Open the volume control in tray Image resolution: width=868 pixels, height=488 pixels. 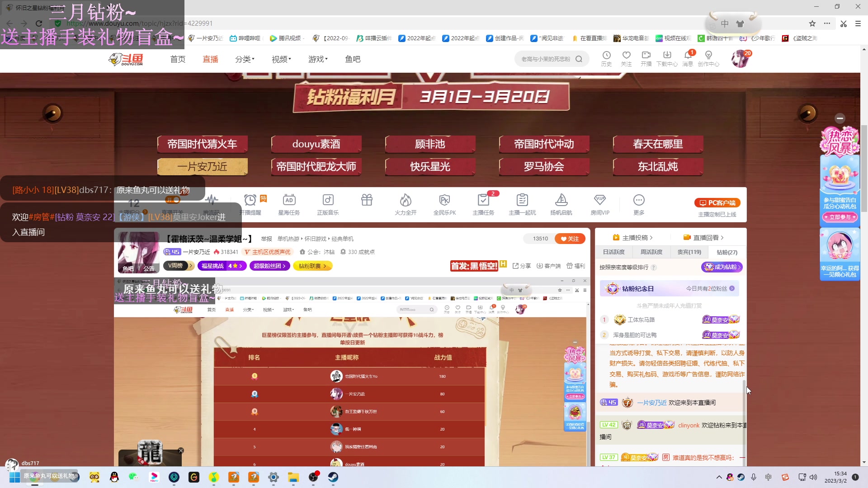pyautogui.click(x=813, y=477)
